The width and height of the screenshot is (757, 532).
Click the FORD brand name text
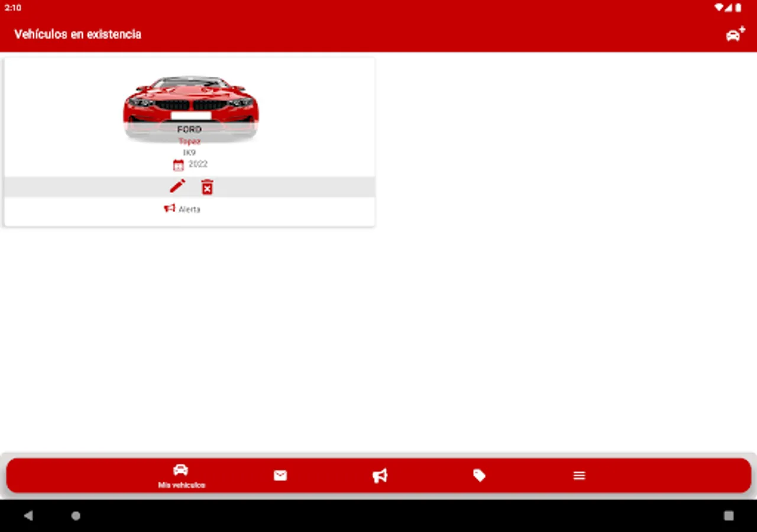(x=189, y=129)
